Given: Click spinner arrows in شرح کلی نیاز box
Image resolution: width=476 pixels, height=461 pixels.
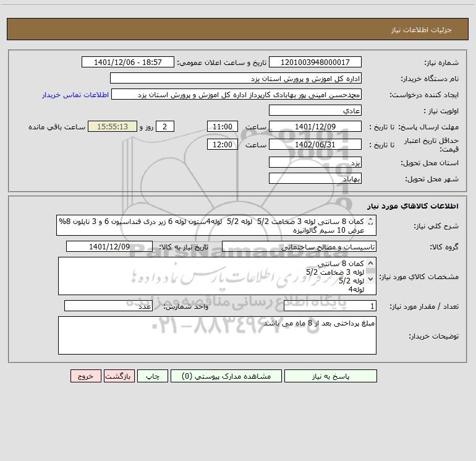Looking at the screenshot, I should pyautogui.click(x=370, y=222).
